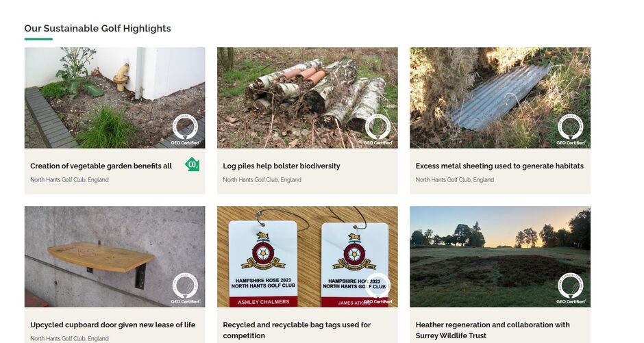The width and height of the screenshot is (644, 343).
Task: Open 'Log piles help bolster biodiversity' article
Action: (x=282, y=166)
